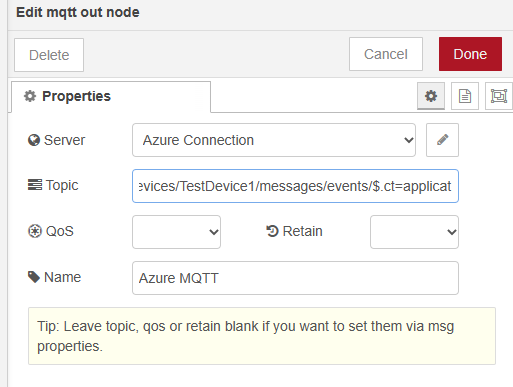Expand the QoS dropdown

(x=176, y=232)
